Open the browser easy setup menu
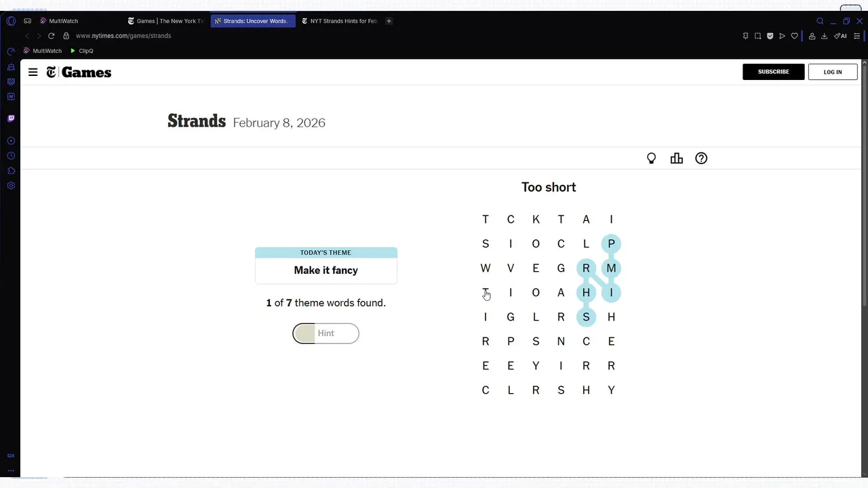 point(856,36)
